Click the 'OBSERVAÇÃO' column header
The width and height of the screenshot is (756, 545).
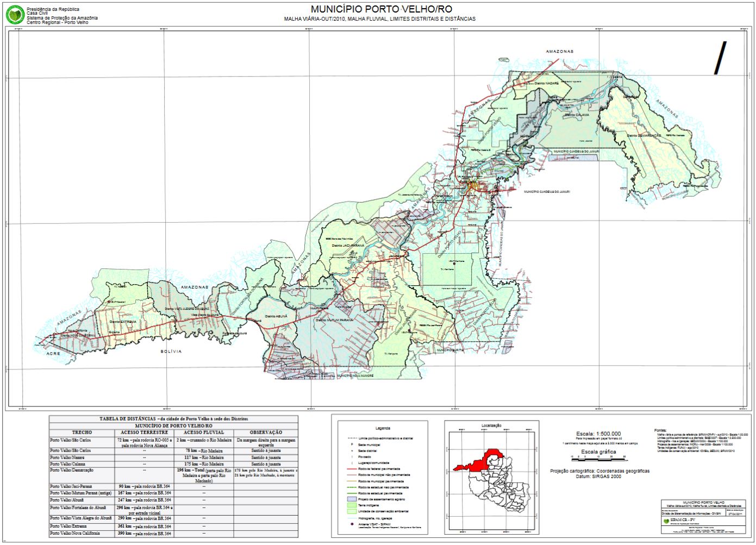pyautogui.click(x=266, y=433)
